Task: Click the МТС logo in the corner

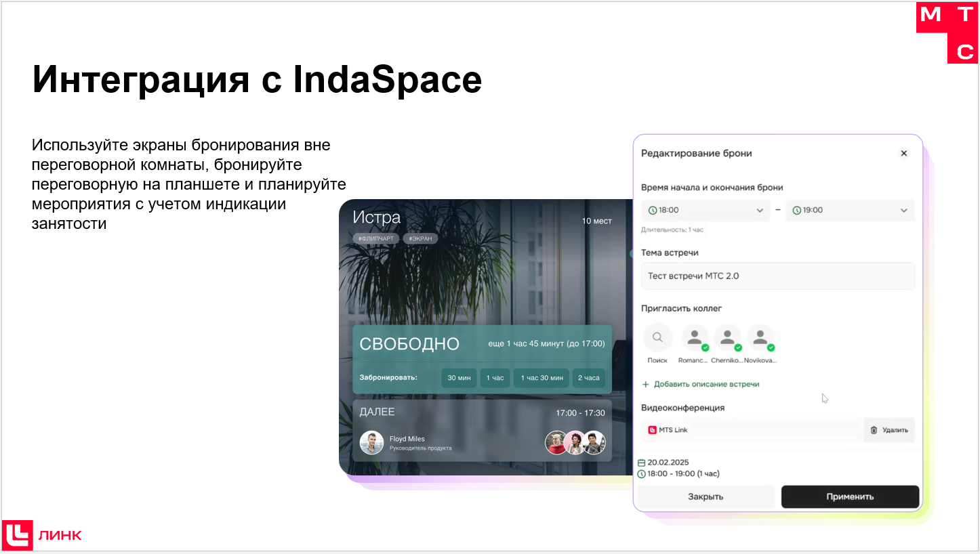Action: pyautogui.click(x=947, y=32)
